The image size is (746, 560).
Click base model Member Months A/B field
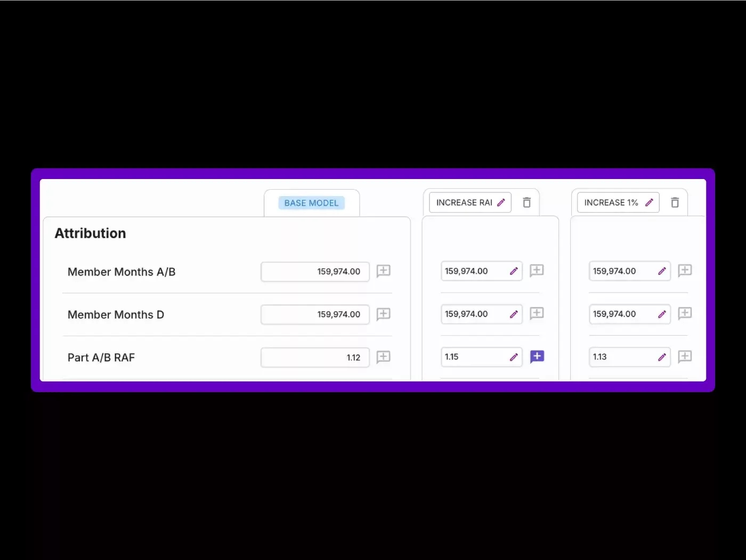[x=315, y=272]
